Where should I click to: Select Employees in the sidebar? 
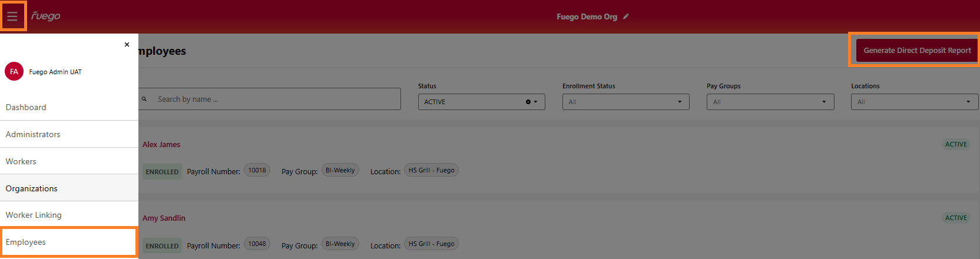pos(26,242)
